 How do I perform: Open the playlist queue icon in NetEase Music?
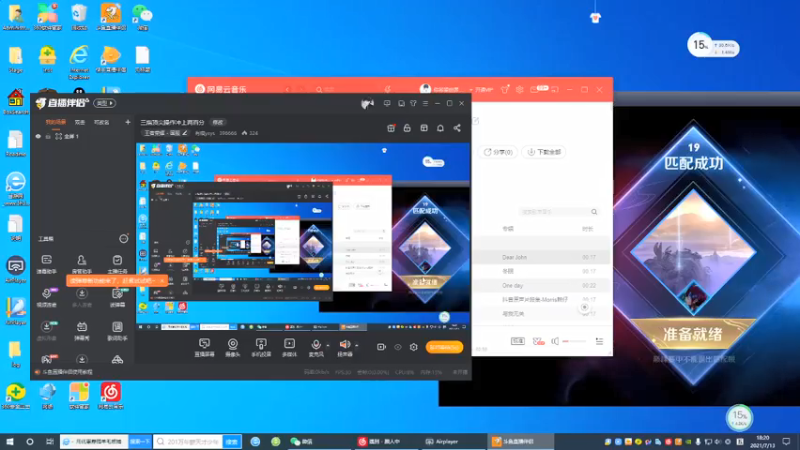coord(599,341)
